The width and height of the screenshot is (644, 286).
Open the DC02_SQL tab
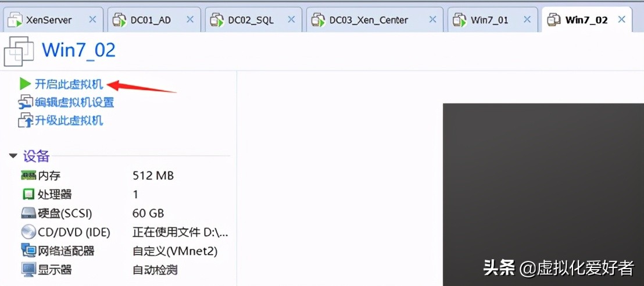[253, 19]
